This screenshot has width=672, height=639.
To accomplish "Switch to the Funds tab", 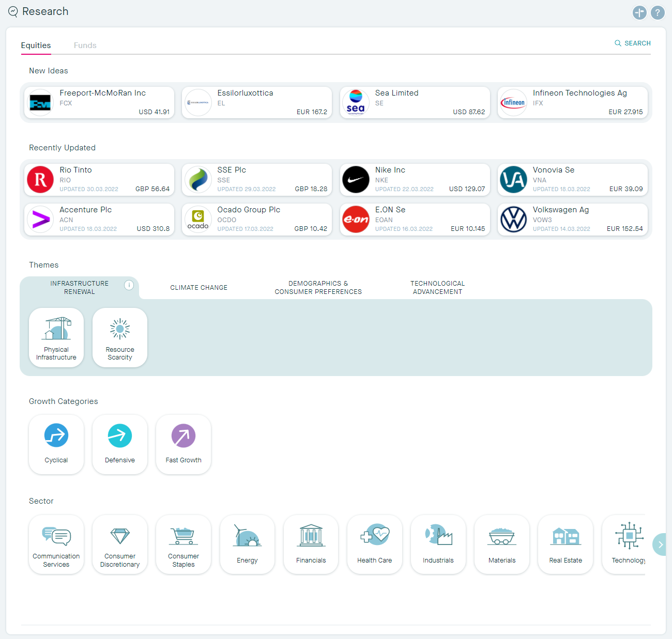I will point(85,45).
